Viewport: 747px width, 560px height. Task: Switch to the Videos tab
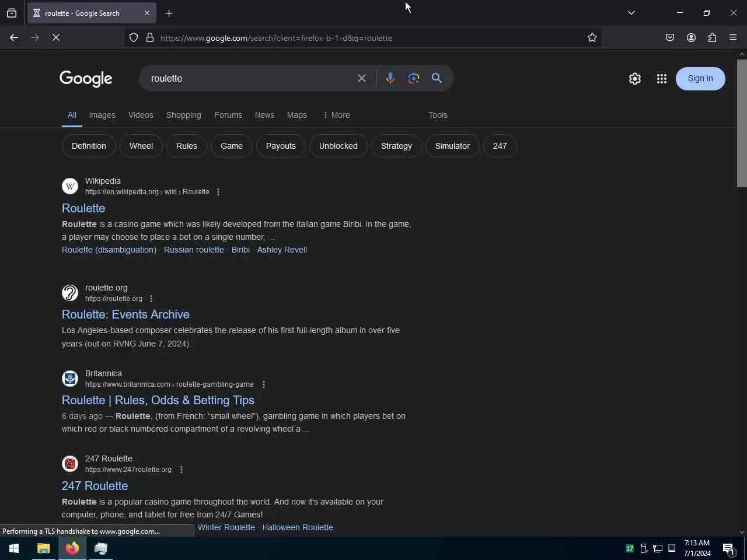(141, 115)
